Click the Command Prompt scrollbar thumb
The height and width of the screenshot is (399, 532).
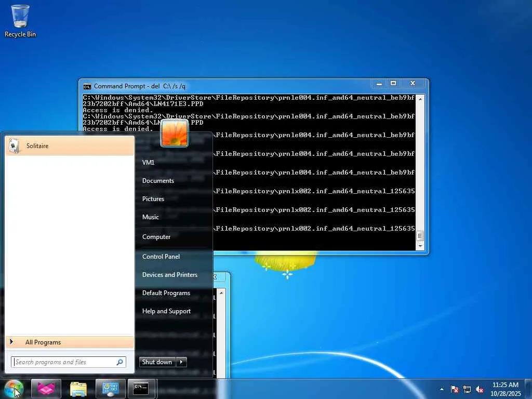[420, 236]
